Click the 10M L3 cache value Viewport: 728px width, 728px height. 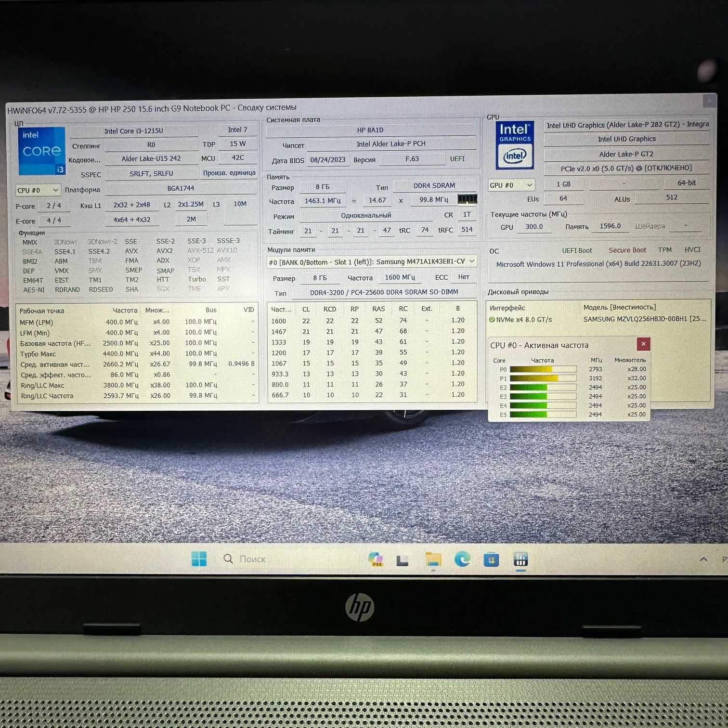(x=240, y=204)
